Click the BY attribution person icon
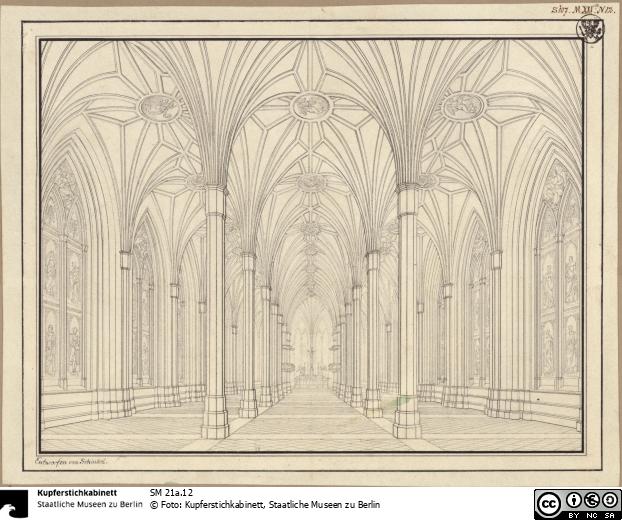 tap(574, 500)
